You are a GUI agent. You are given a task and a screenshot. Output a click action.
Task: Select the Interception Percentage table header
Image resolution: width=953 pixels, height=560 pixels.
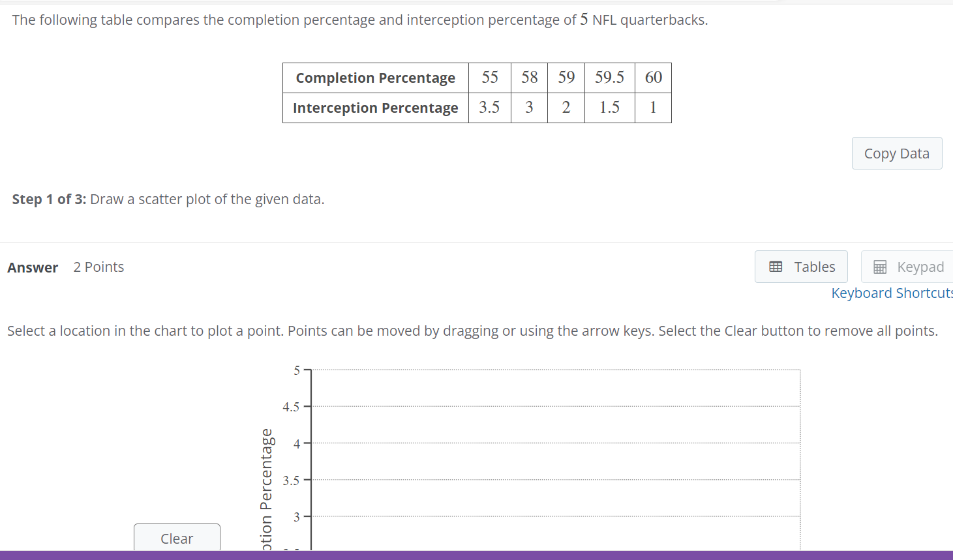(375, 108)
